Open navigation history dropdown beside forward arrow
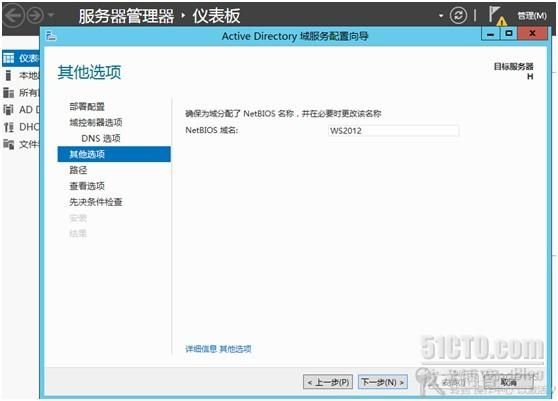The width and height of the screenshot is (558, 401). click(x=51, y=16)
